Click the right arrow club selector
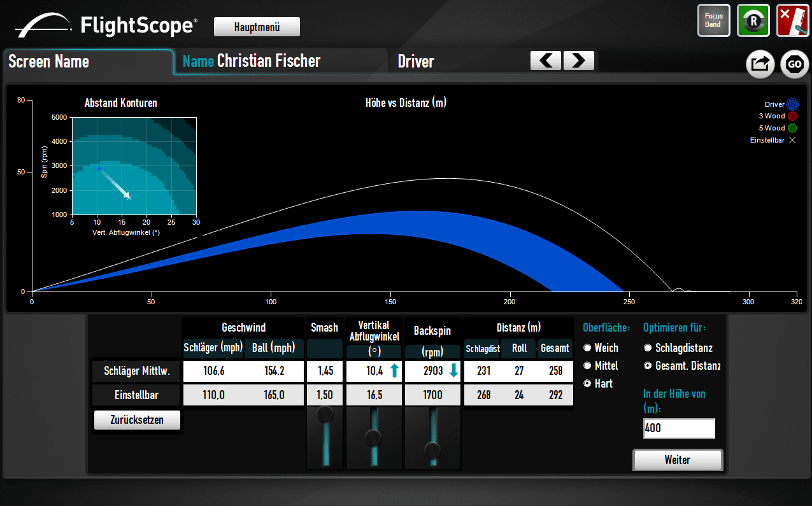This screenshot has height=506, width=812. tap(578, 60)
